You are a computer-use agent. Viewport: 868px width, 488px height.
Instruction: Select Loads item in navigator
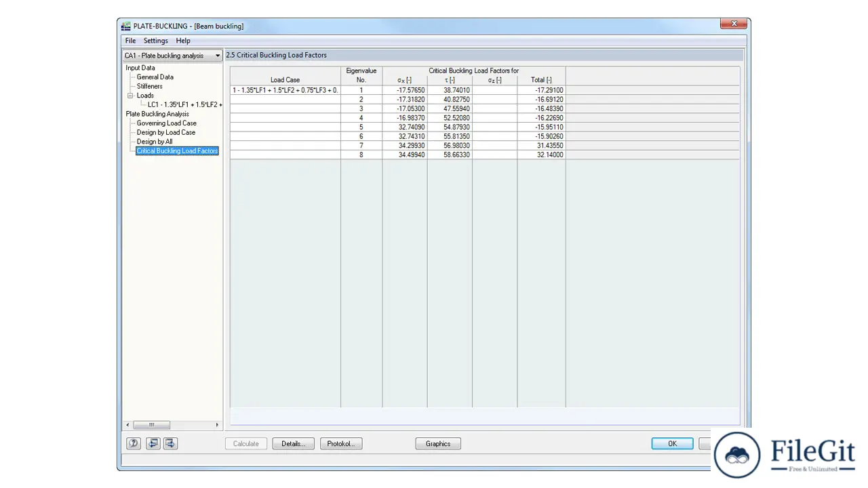(145, 96)
